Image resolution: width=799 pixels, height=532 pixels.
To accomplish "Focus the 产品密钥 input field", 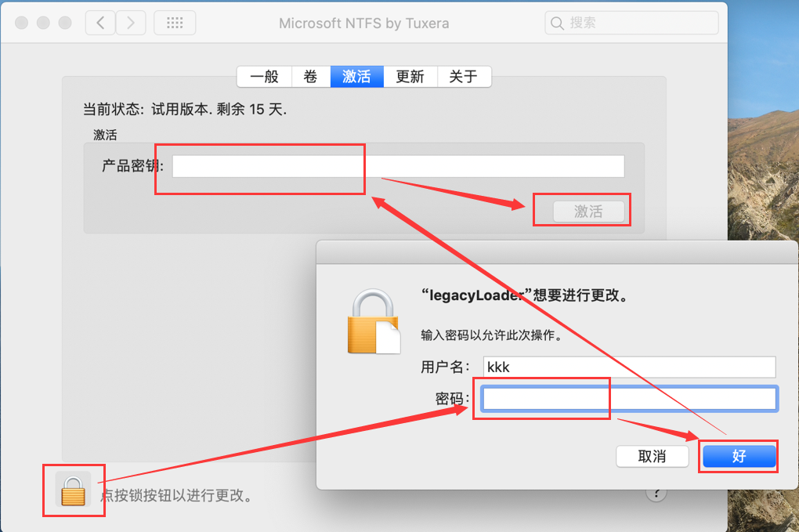I will [x=398, y=166].
